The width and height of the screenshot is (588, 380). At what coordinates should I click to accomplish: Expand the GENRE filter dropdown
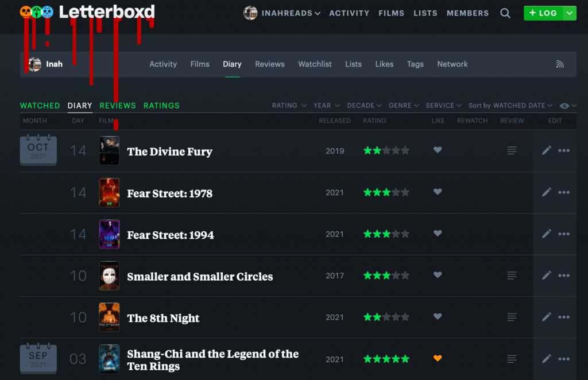click(x=404, y=106)
